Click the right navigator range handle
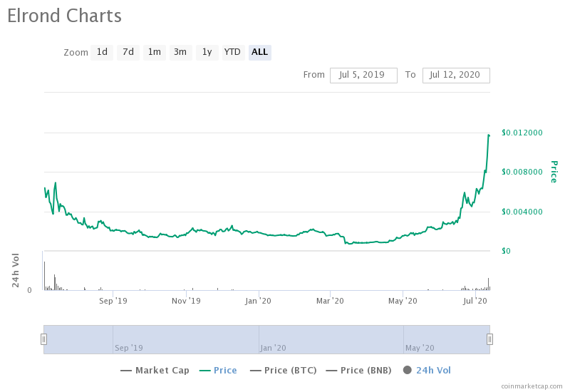 [x=489, y=339]
